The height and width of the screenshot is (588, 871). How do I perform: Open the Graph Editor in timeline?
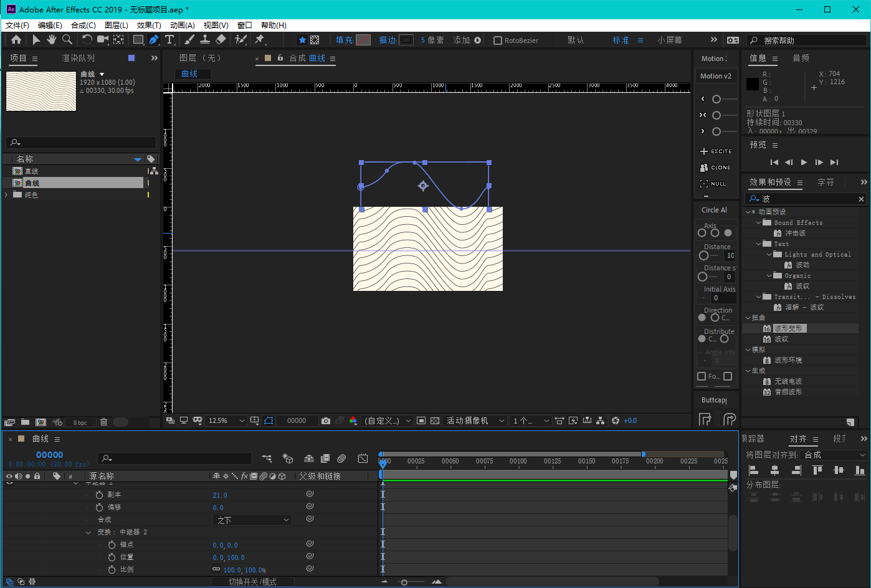(363, 458)
